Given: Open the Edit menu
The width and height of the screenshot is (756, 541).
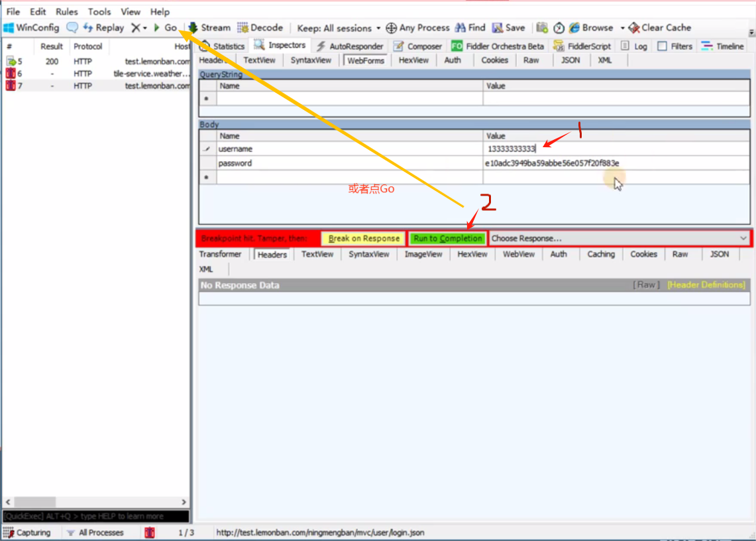Looking at the screenshot, I should click(38, 11).
